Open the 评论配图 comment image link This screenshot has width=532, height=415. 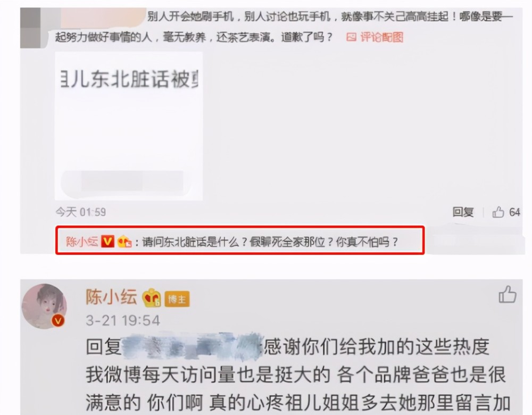click(x=381, y=37)
